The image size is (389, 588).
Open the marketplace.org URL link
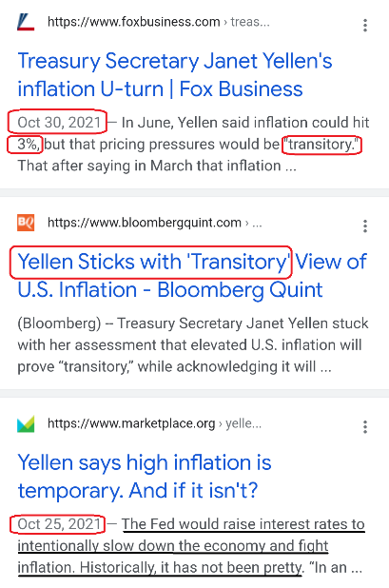point(131,423)
